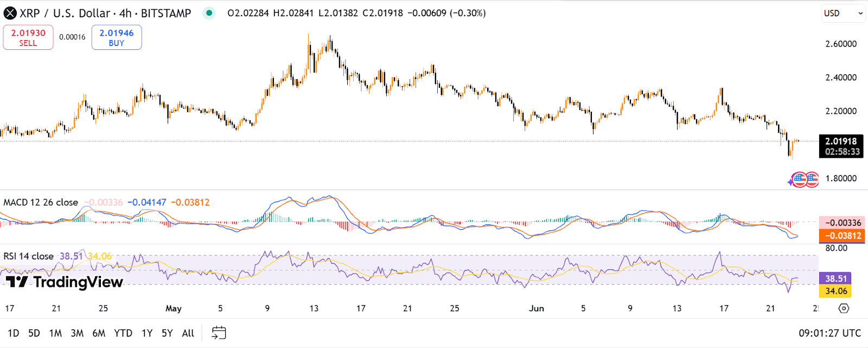The width and height of the screenshot is (868, 348).
Task: Click the -0.00609 (-0.30%) change value
Action: [446, 13]
